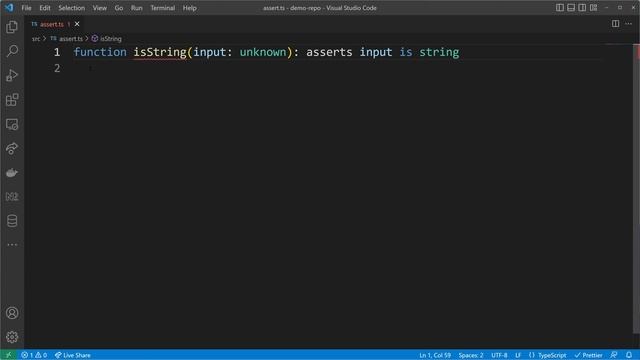Show additional activity bar views
The height and width of the screenshot is (360, 640).
[x=12, y=245]
